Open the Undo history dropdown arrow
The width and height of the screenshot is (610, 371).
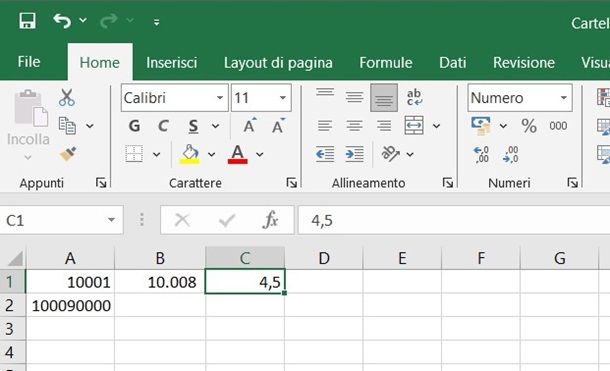point(83,20)
